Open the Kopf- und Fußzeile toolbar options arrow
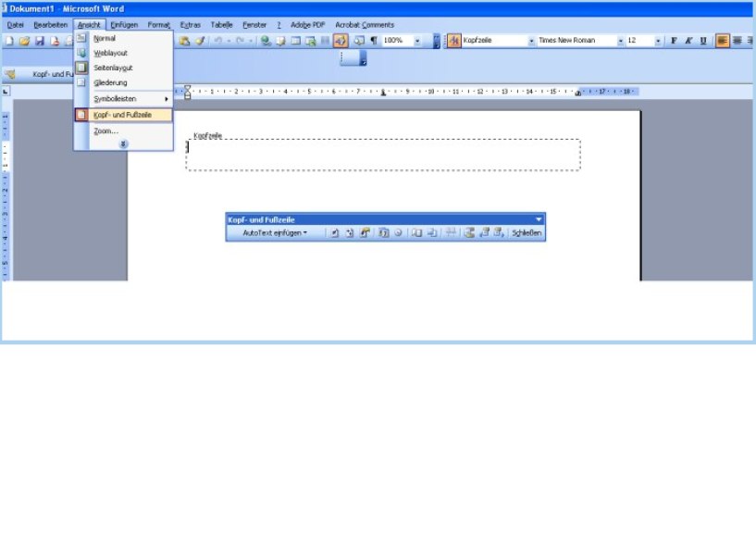 click(x=539, y=219)
